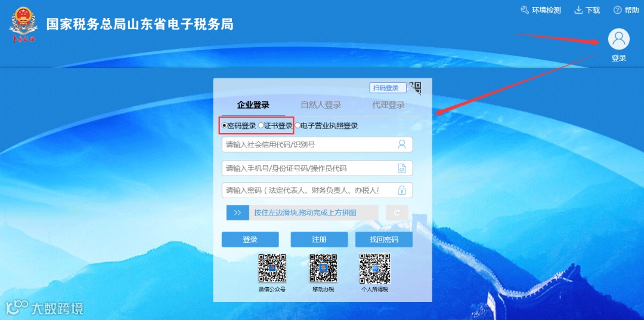Click the blue 登录 submit button
Viewport: 644px width, 320px height.
coord(250,239)
